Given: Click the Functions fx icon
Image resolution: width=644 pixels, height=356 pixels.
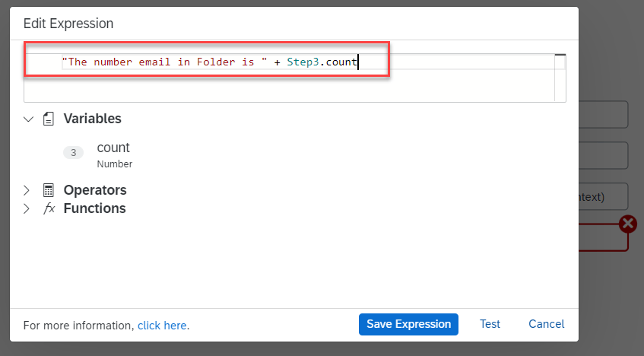Looking at the screenshot, I should 49,208.
